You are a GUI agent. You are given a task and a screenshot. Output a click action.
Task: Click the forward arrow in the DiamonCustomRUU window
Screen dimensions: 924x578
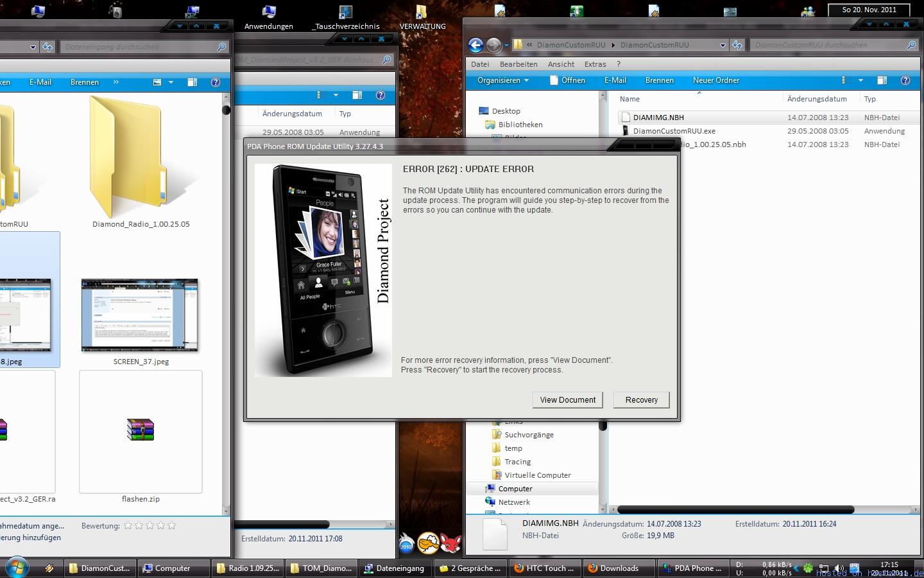tap(493, 45)
